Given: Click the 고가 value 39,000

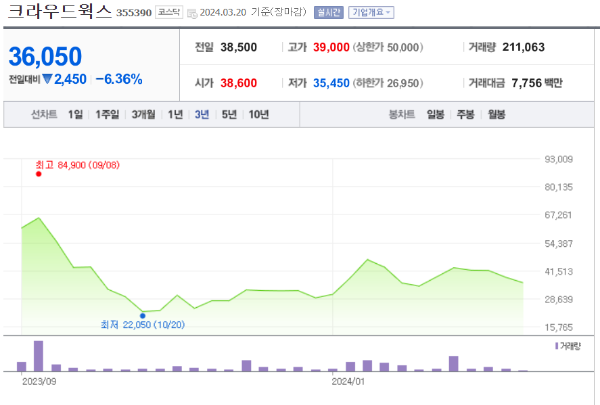Looking at the screenshot, I should [x=331, y=47].
